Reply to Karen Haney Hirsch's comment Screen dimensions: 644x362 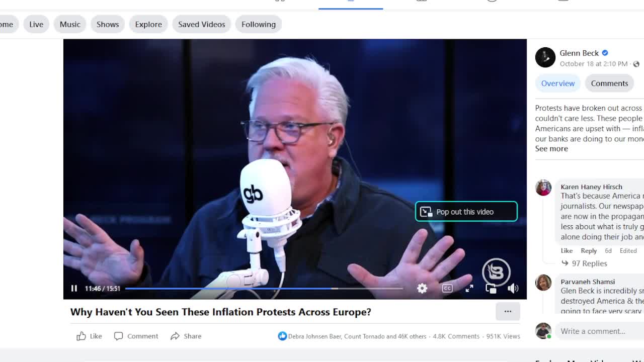(x=589, y=250)
